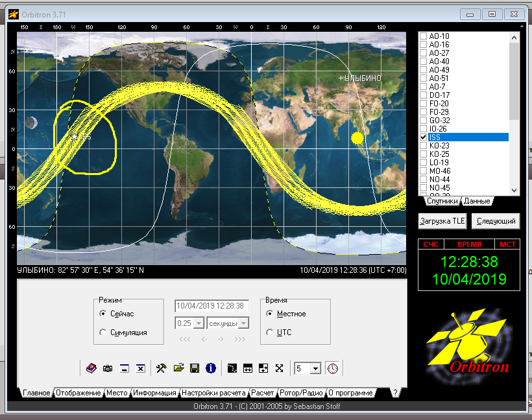Check the AO-51 satellite checkbox
Viewport: 532px width, 420px height.
point(424,78)
